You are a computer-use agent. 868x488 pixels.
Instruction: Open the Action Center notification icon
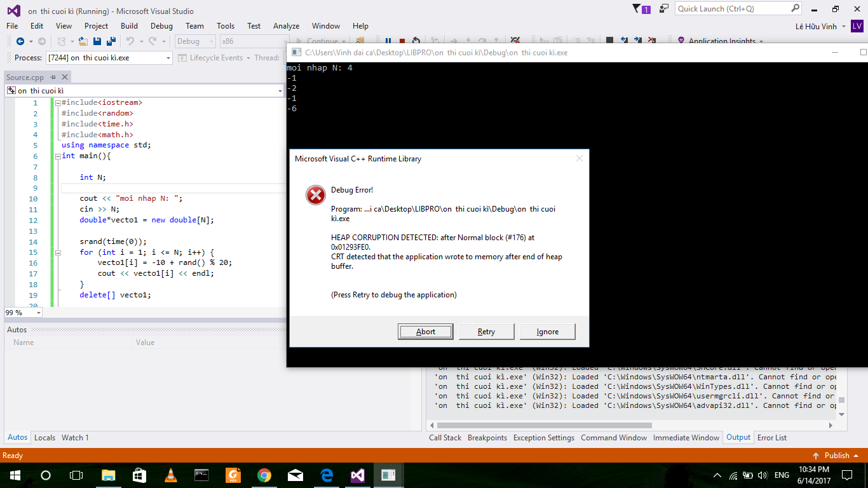point(846,475)
